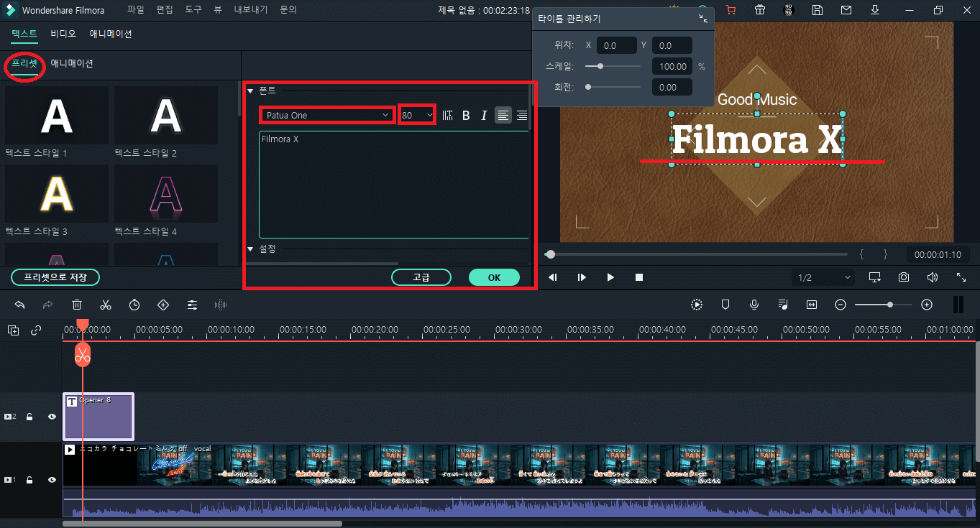
Task: Open the 1/2 preview quality dropdown
Action: 823,277
